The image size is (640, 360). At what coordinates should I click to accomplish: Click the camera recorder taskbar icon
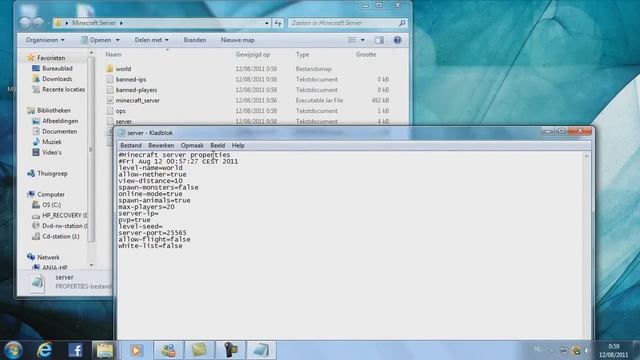pyautogui.click(x=230, y=350)
